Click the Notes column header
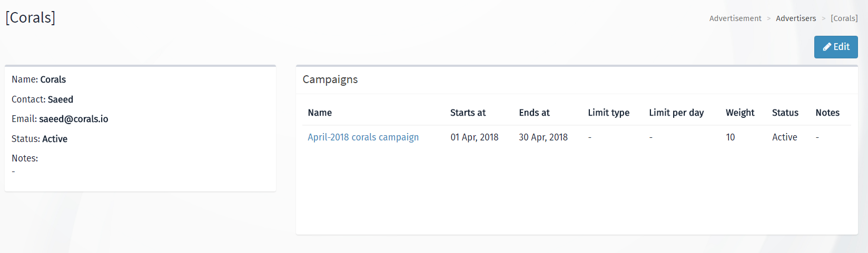 tap(827, 113)
